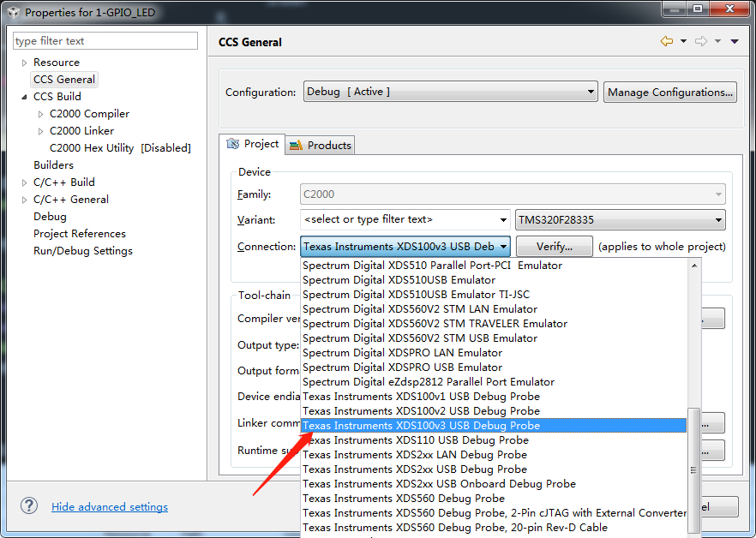Collapse the CCS Build tree node

24,97
